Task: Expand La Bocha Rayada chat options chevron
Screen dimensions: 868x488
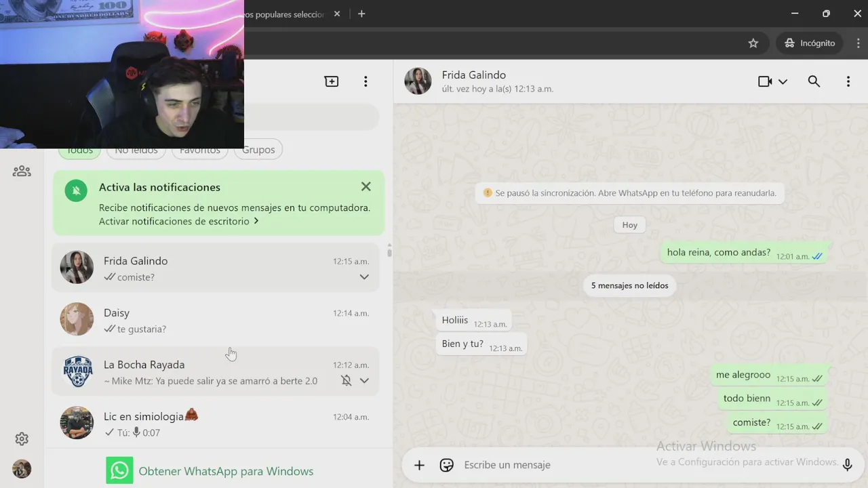Action: click(x=364, y=380)
